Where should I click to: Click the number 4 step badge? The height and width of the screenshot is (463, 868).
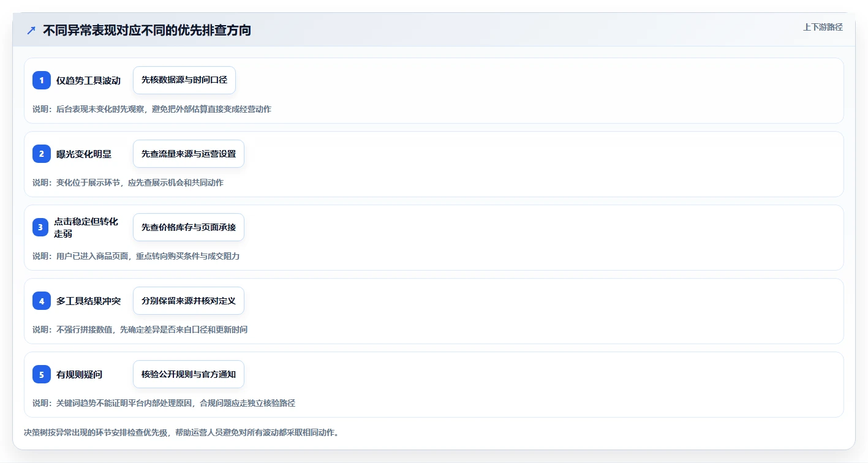coord(42,301)
